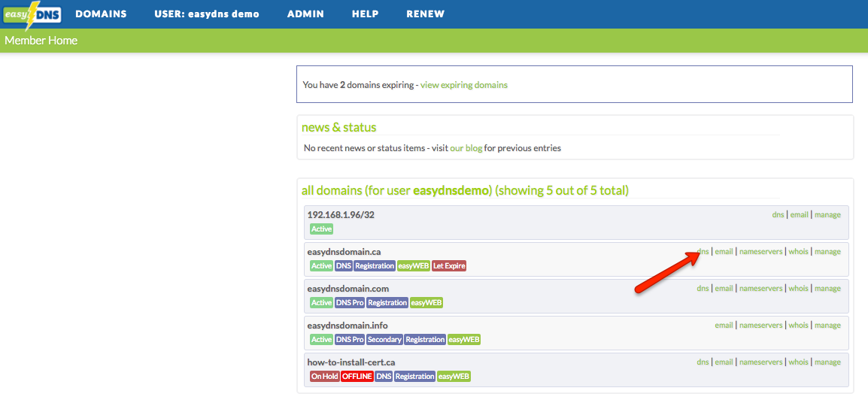
Task: Open email for 192.168.1.96/32
Action: click(x=800, y=215)
